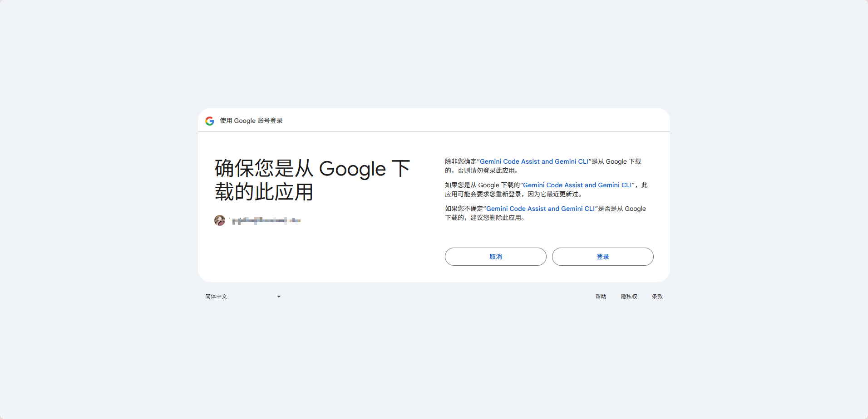The image size is (868, 419).
Task: Click the user account avatar picture
Action: coord(220,220)
